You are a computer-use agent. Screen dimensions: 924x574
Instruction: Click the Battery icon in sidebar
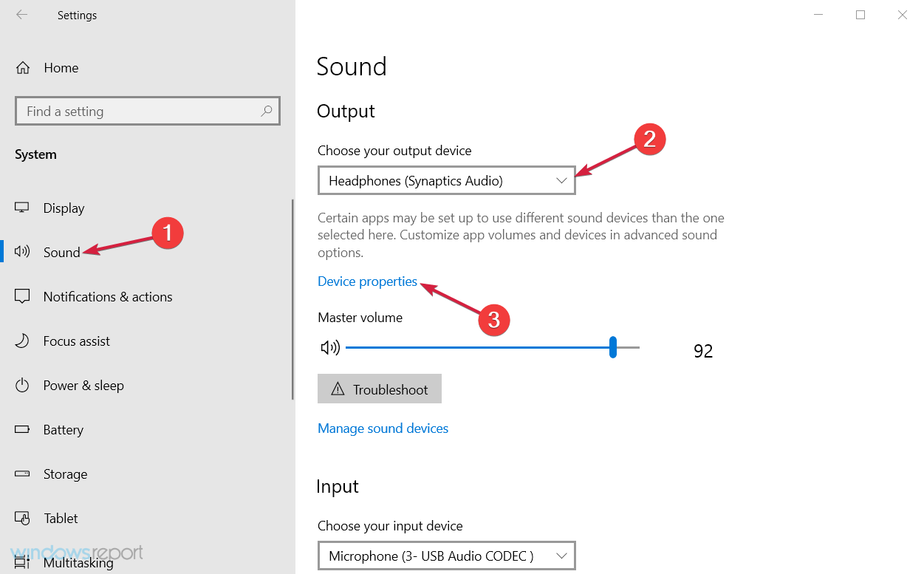[23, 430]
